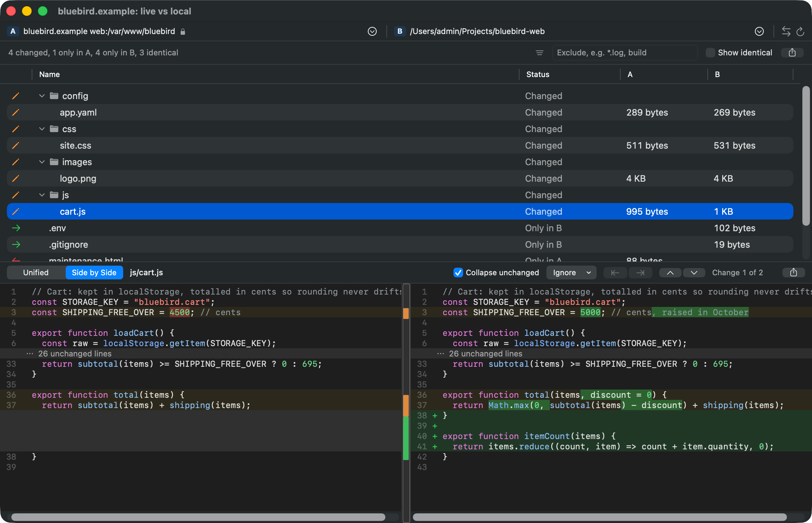Open the filter options icon
Screen dimensions: 812x523
coord(539,53)
